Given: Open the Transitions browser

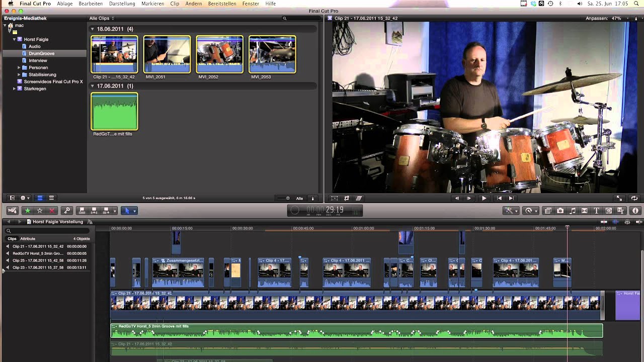Looking at the screenshot, I should [585, 211].
